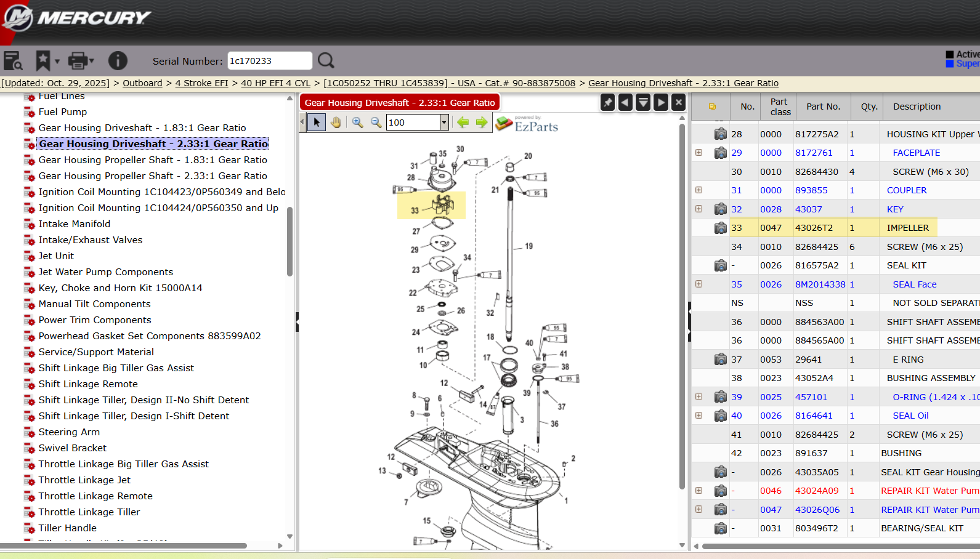Image resolution: width=980 pixels, height=559 pixels.
Task: Click the tree panel vertical scrollbar
Action: pos(290,241)
